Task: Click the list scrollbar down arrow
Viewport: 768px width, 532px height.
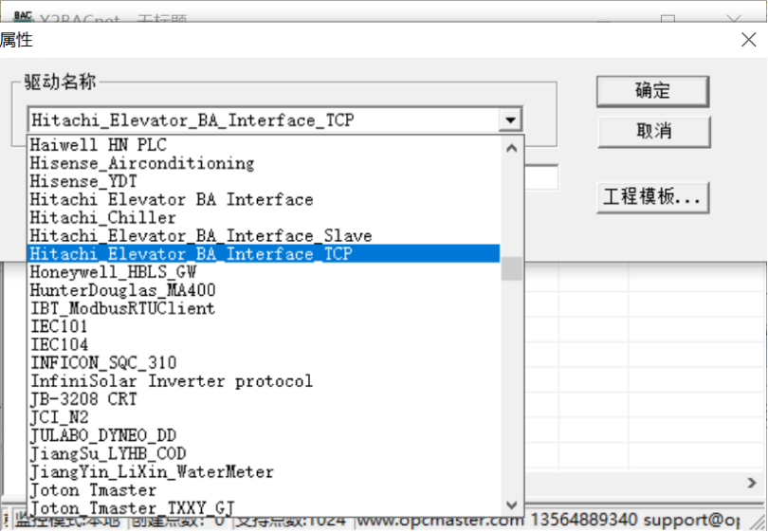Action: click(511, 504)
